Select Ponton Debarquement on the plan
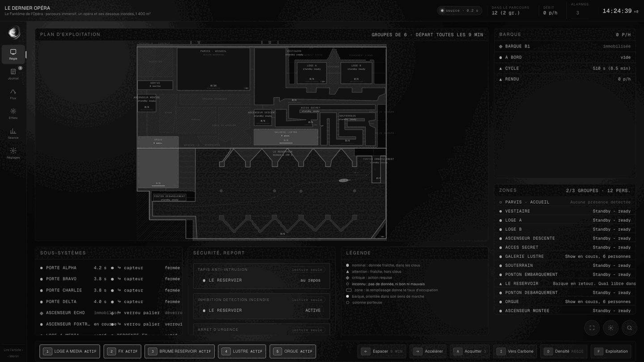 (169, 198)
